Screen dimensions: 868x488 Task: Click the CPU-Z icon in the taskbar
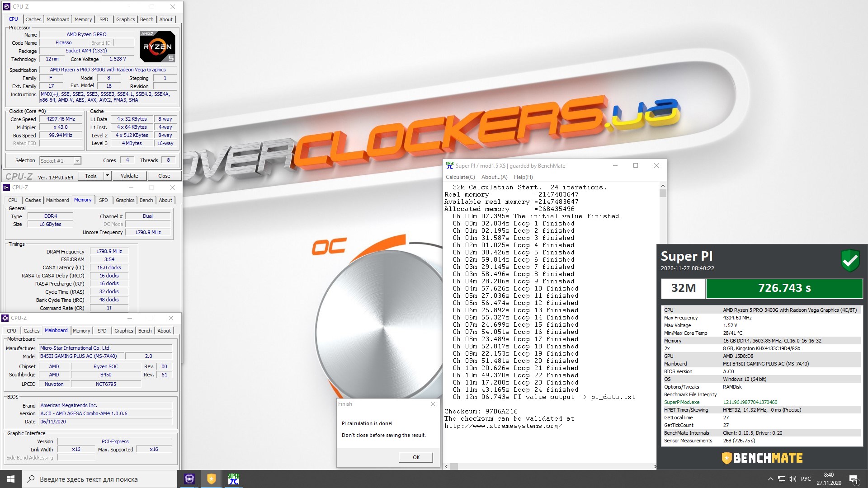189,479
